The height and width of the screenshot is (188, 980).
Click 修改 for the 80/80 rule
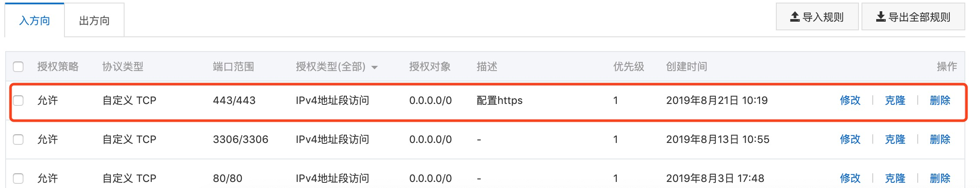click(850, 178)
